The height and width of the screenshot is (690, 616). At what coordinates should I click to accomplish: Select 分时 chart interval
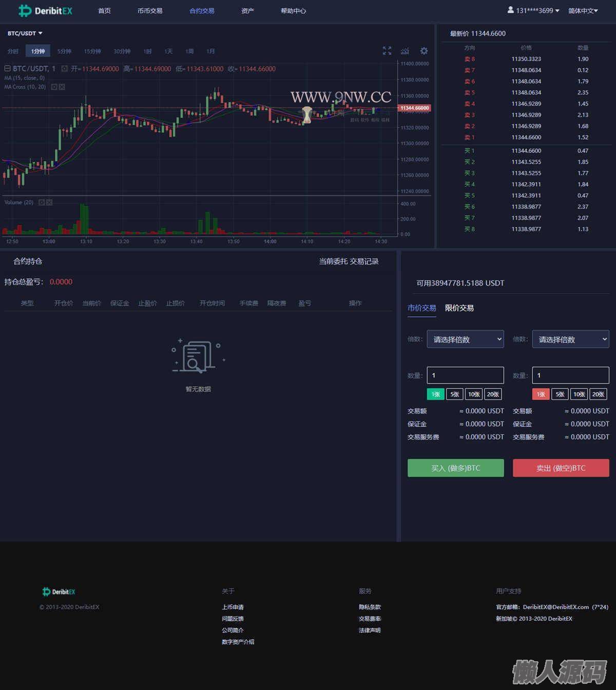click(13, 51)
